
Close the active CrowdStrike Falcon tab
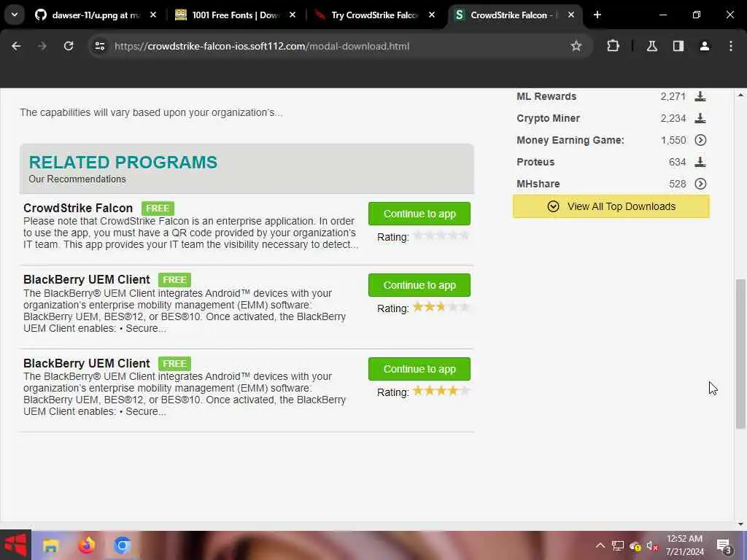tap(570, 15)
